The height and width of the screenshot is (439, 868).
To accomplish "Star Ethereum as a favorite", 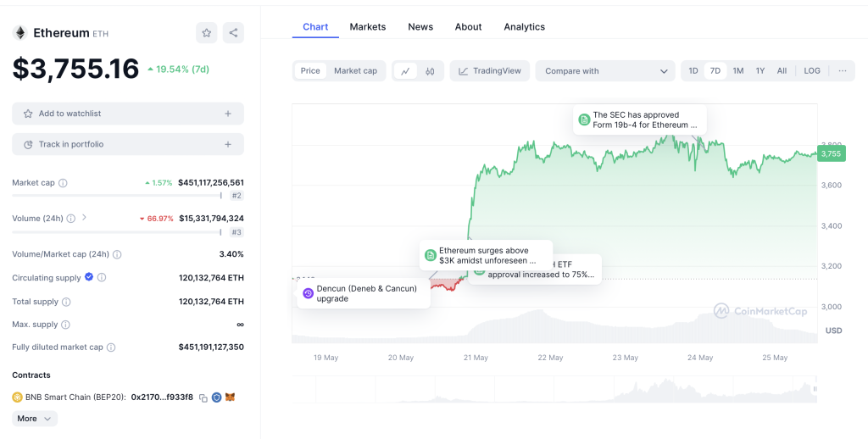I will [207, 33].
